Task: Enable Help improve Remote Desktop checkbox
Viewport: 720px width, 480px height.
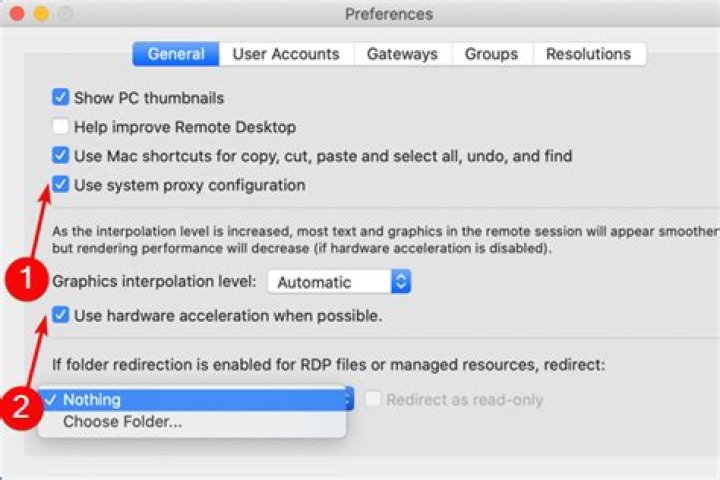Action: (61, 127)
